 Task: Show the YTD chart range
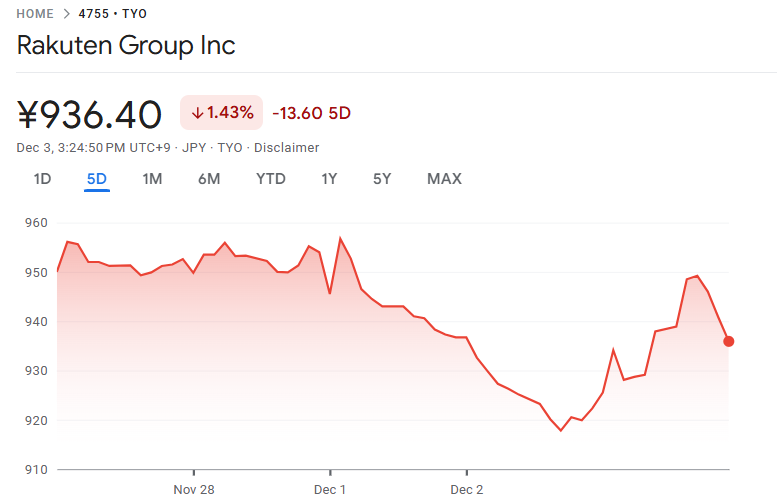coord(271,179)
